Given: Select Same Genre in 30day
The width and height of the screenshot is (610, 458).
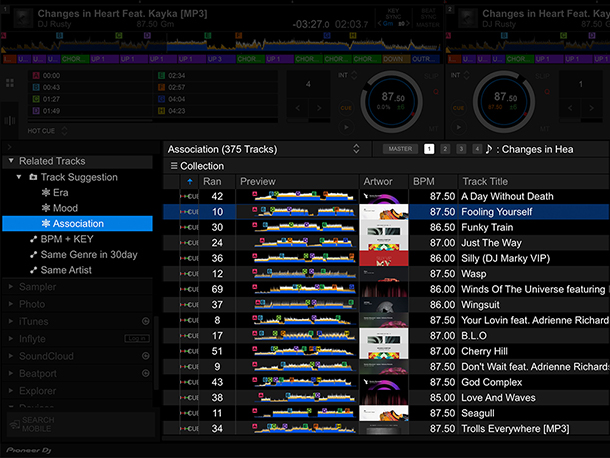Looking at the screenshot, I should point(89,255).
